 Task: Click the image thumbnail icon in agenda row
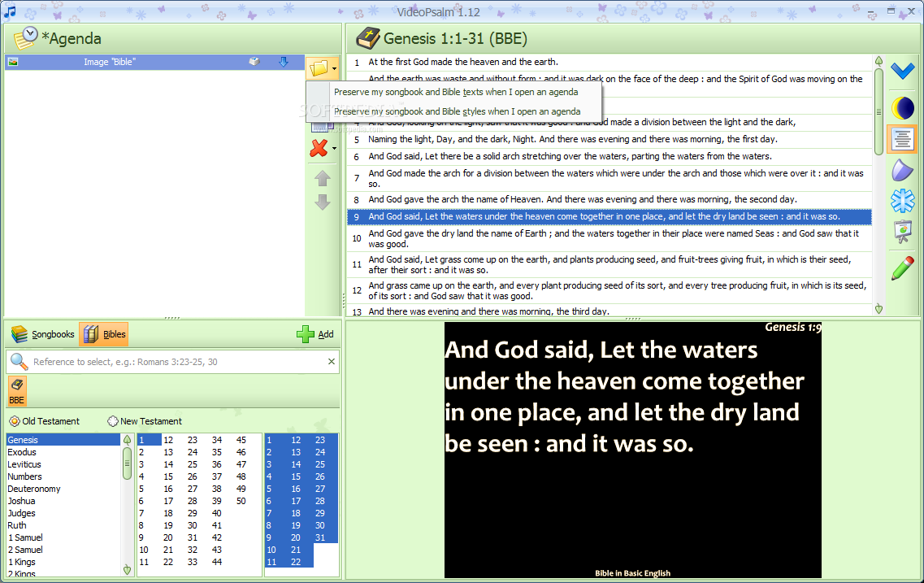click(x=13, y=62)
